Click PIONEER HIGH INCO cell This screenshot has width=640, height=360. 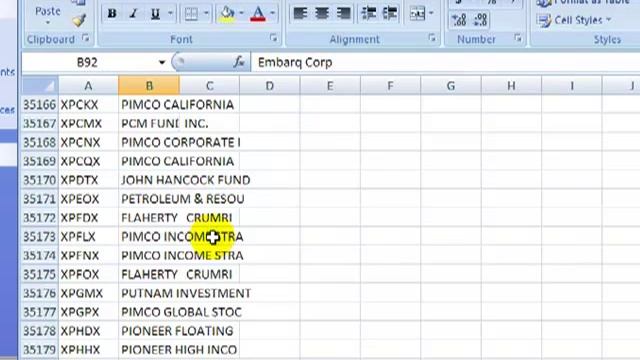click(149, 350)
